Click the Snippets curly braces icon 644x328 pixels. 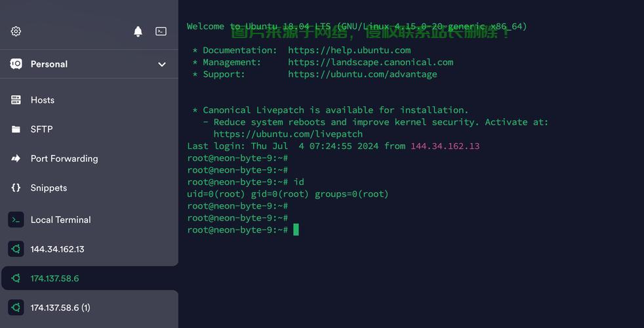tap(16, 188)
